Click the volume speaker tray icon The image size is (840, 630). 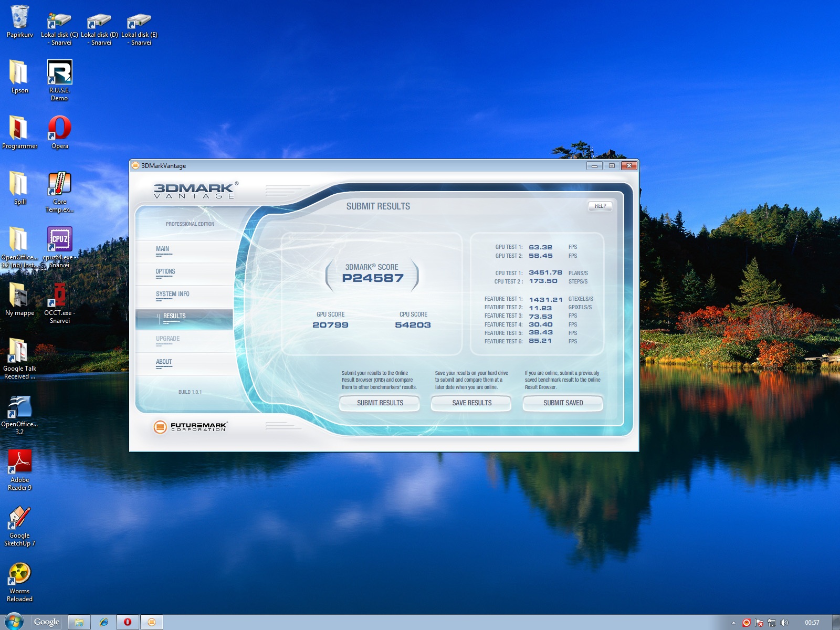click(784, 623)
